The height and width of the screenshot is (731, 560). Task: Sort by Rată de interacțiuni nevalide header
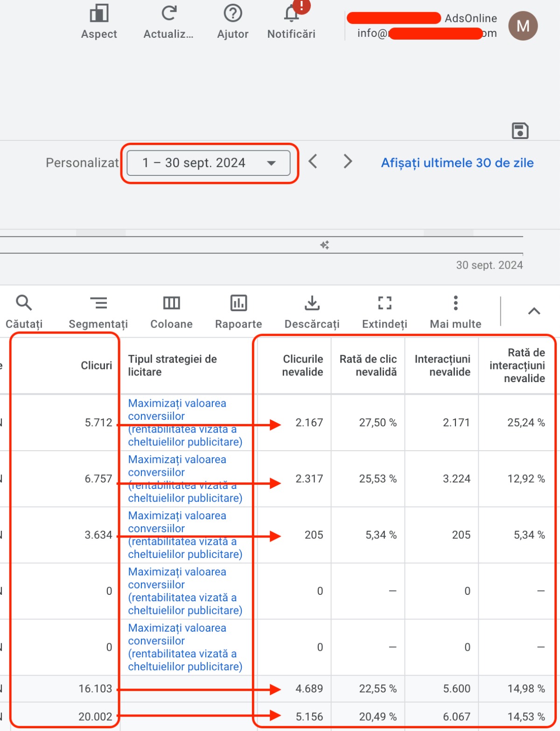point(517,365)
